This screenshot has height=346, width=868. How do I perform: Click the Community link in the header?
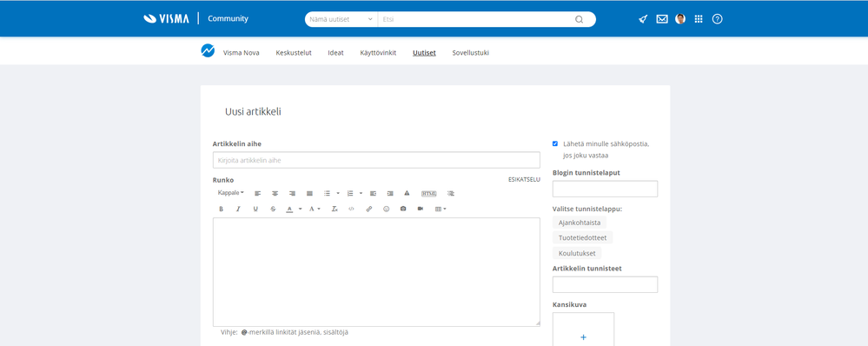pos(228,19)
